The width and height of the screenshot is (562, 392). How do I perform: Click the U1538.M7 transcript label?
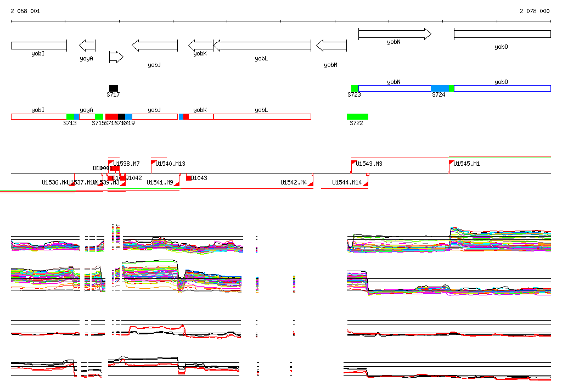(x=126, y=164)
